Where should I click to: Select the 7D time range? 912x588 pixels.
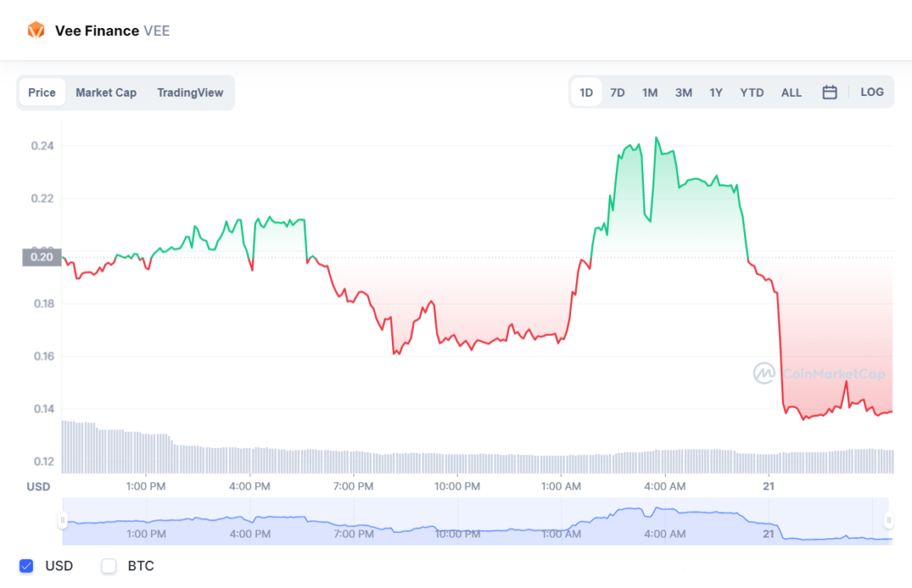617,92
